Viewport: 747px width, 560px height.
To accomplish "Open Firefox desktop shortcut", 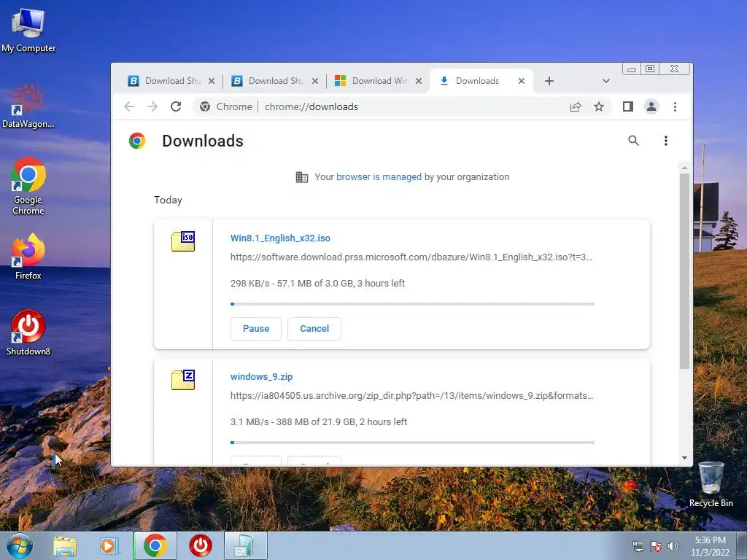I will coord(28,256).
